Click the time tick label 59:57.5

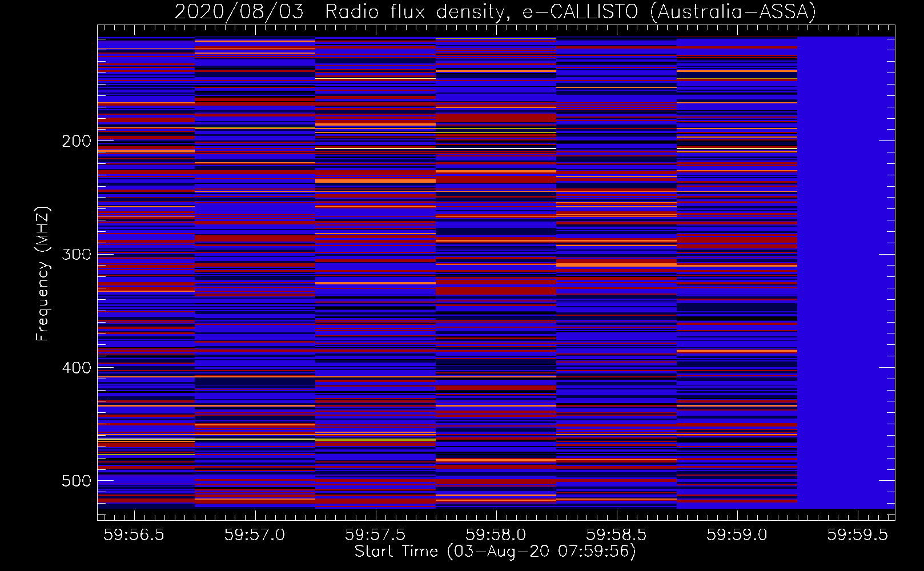tap(375, 534)
